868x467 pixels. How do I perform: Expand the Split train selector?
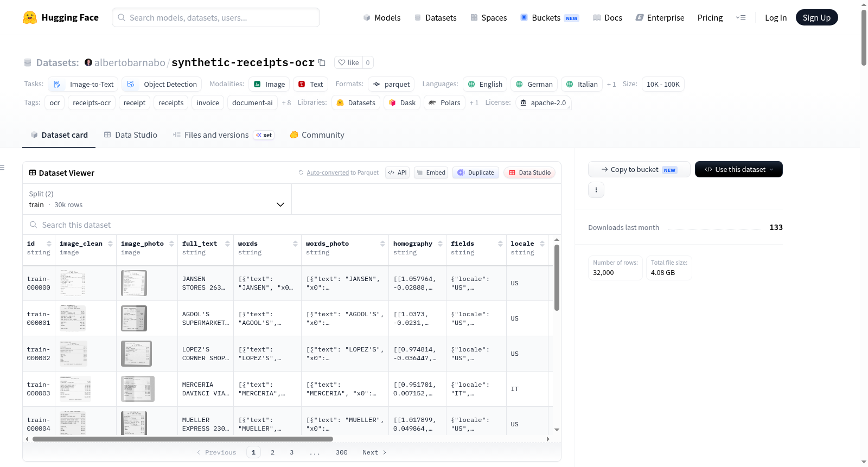point(157,199)
